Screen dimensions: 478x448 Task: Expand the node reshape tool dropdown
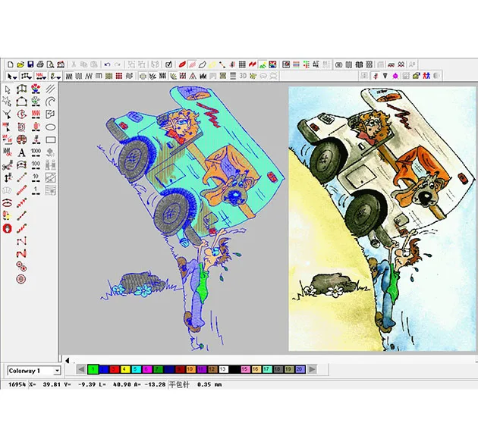click(30, 77)
